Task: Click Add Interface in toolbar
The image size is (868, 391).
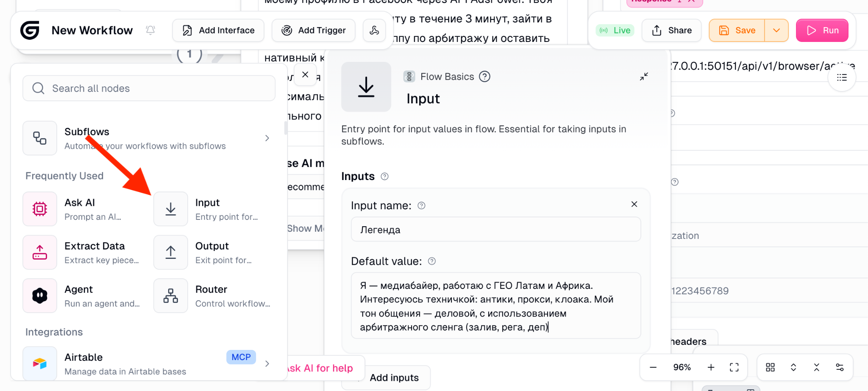Action: (218, 31)
